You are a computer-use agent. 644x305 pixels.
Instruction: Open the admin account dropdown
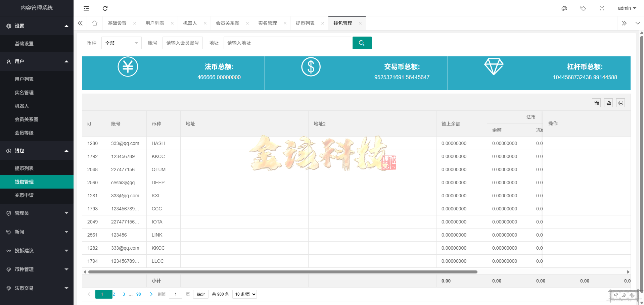626,8
